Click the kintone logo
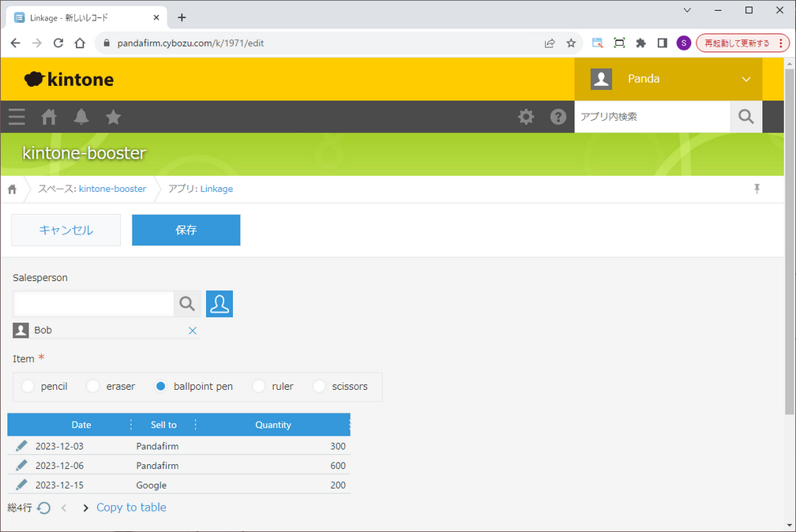Viewport: 796px width, 532px height. click(x=69, y=79)
